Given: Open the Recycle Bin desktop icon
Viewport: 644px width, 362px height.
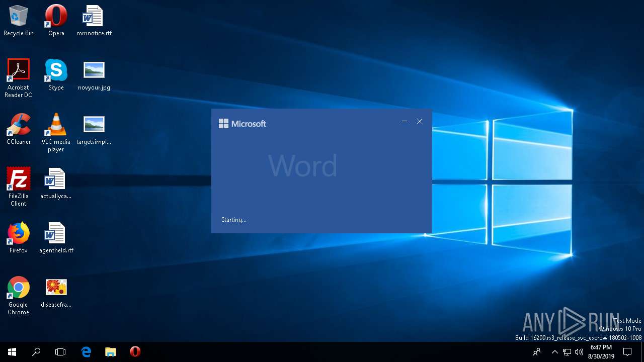Looking at the screenshot, I should point(19,21).
